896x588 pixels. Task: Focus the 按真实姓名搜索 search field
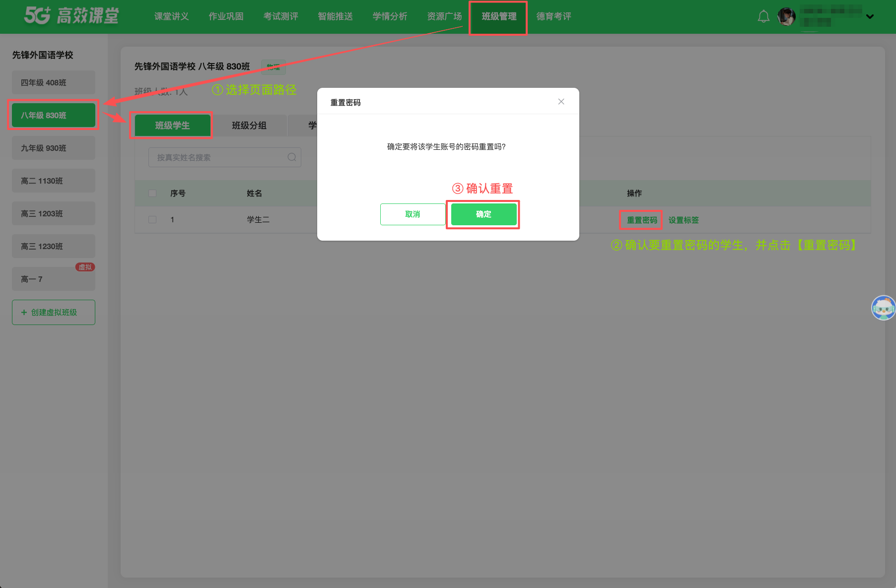[x=224, y=157]
